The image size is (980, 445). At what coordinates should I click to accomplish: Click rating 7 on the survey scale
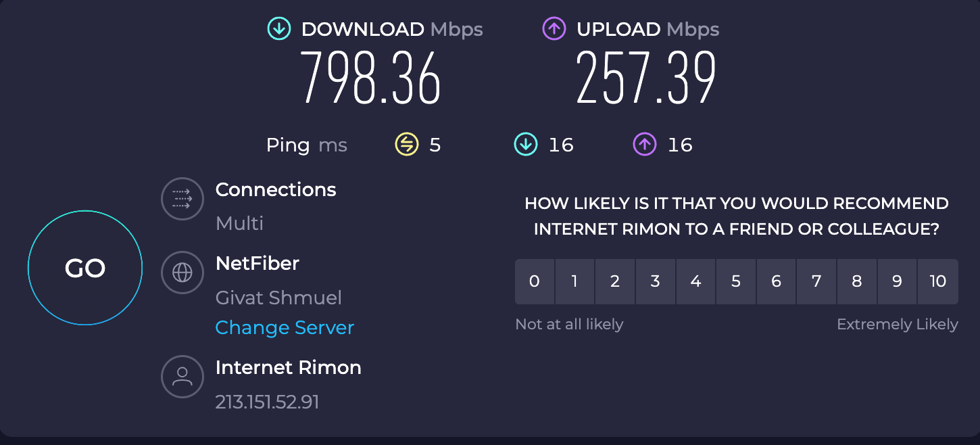click(816, 281)
